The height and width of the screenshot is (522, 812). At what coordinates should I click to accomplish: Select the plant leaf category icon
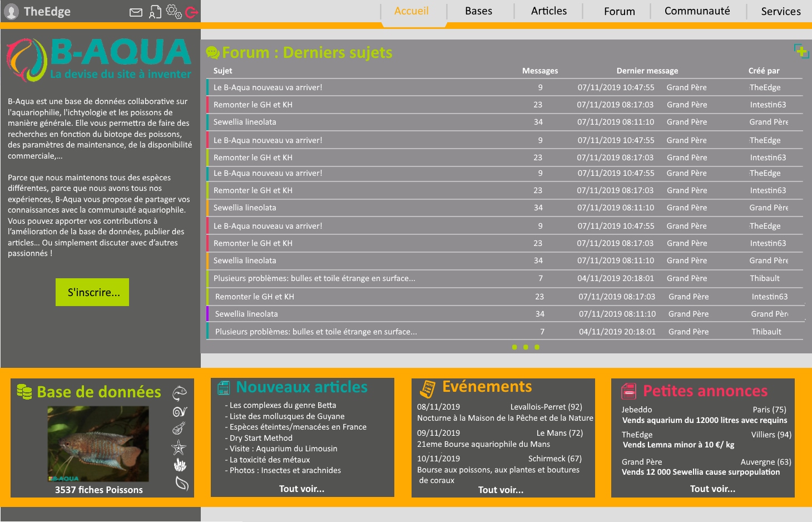181,483
